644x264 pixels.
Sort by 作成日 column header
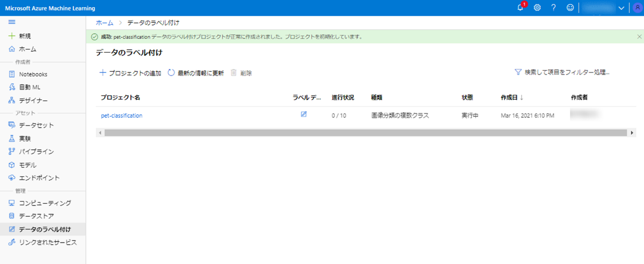click(512, 97)
